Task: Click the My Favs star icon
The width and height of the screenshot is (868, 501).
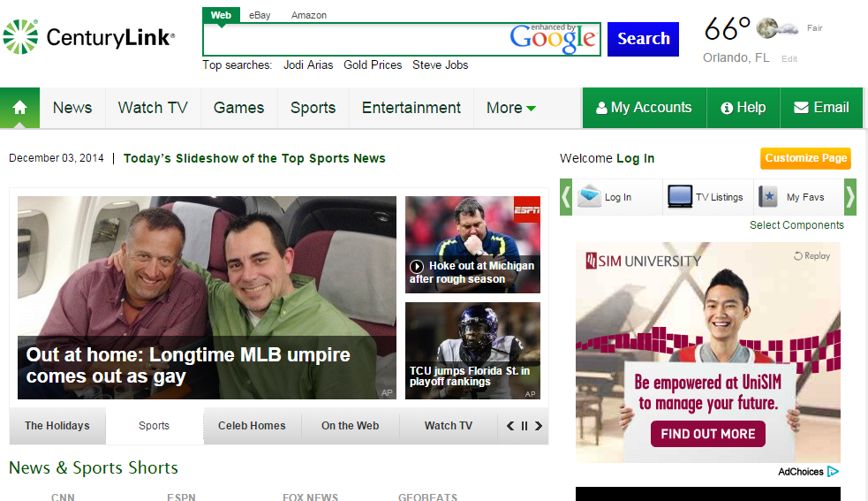Action: [x=768, y=196]
